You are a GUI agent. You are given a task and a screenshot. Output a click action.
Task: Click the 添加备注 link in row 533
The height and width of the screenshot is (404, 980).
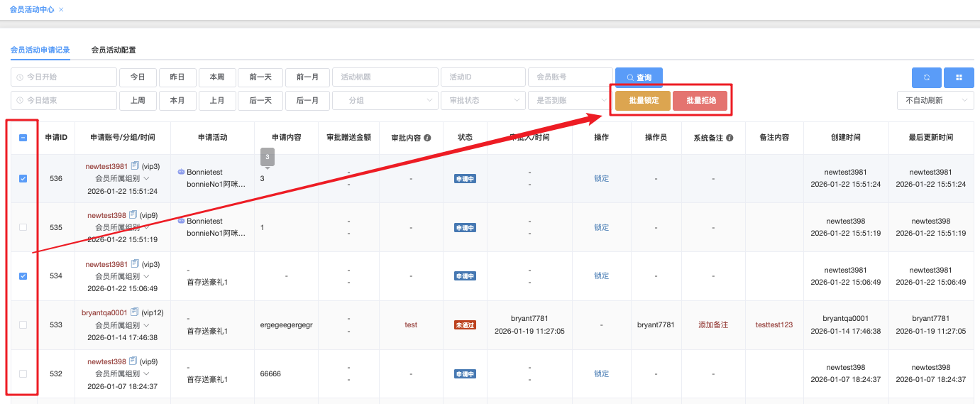pyautogui.click(x=713, y=324)
